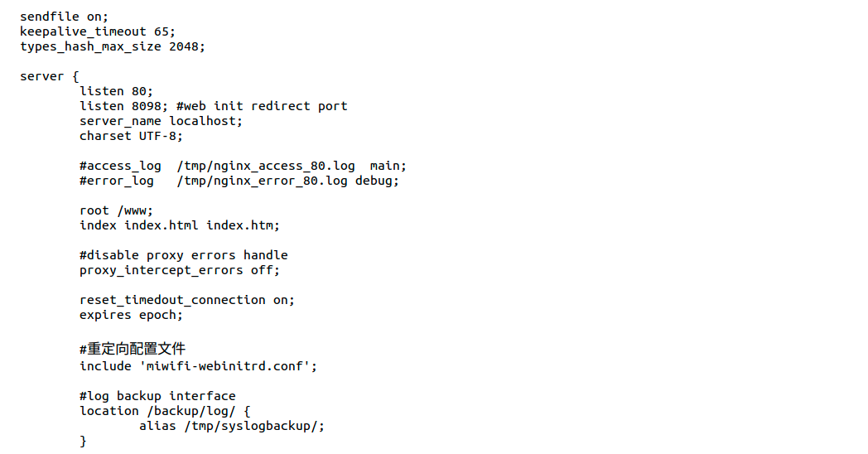This screenshot has width=868, height=454.
Task: Place cursor on 'keepalive_timeout 65;' text
Action: click(98, 31)
